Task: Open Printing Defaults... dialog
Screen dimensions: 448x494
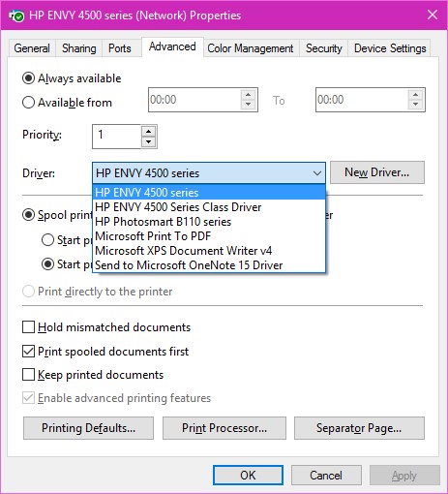Action: click(x=88, y=428)
